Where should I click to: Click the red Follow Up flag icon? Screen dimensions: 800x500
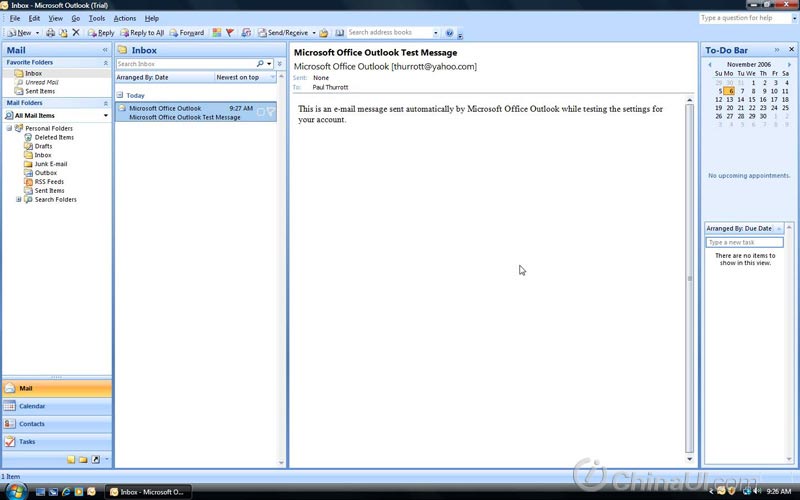pyautogui.click(x=230, y=33)
